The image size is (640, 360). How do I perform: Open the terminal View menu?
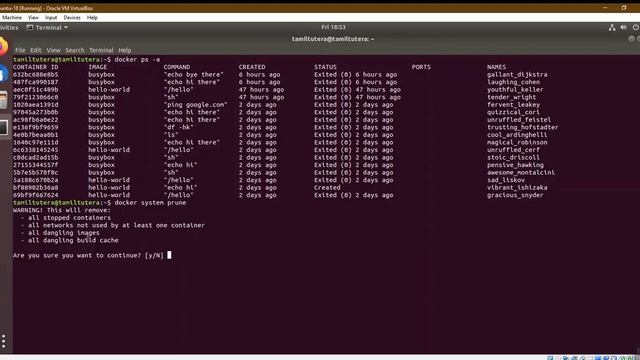pos(53,50)
